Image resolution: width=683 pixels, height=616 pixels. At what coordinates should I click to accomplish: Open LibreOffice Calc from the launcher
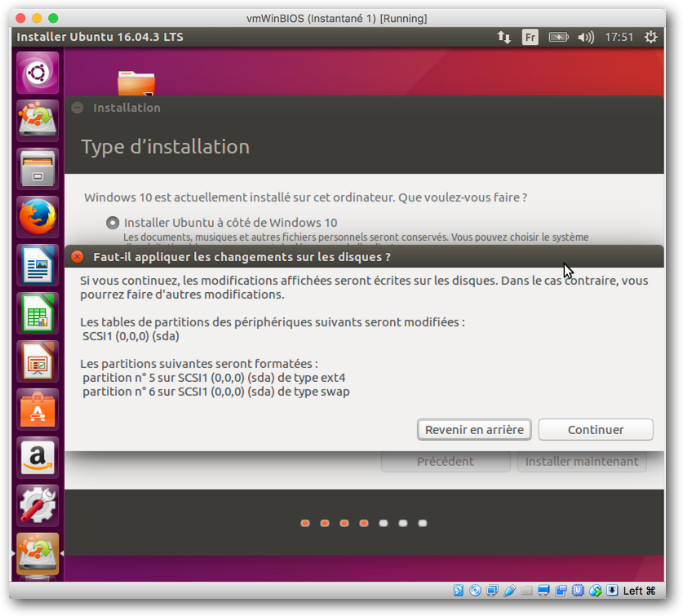tap(38, 313)
